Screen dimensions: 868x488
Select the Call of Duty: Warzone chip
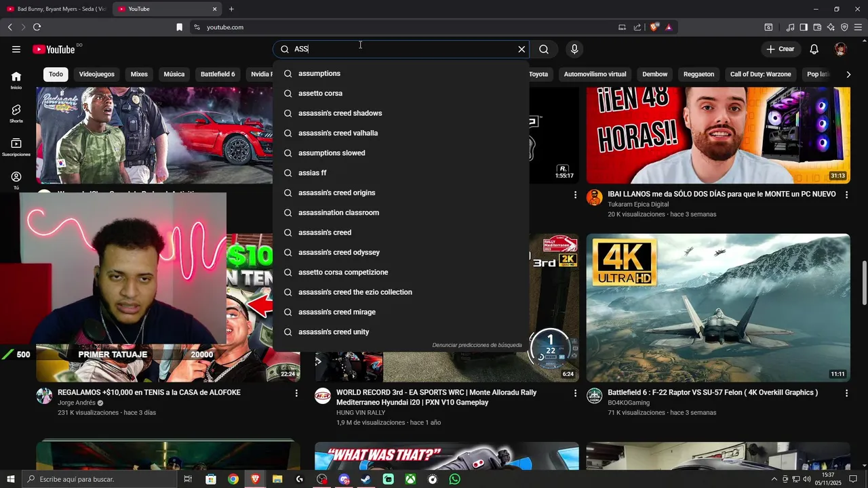pos(761,74)
